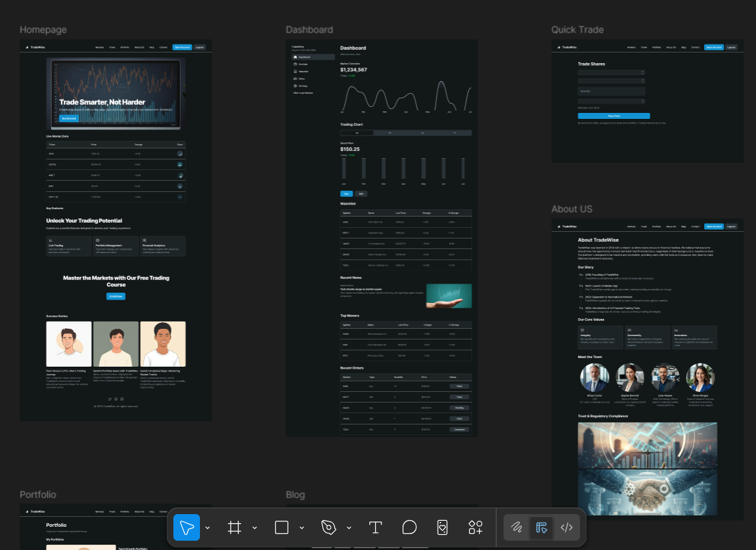756x550 pixels.
Task: Click the heart card icon in the toolbar
Action: tap(443, 527)
